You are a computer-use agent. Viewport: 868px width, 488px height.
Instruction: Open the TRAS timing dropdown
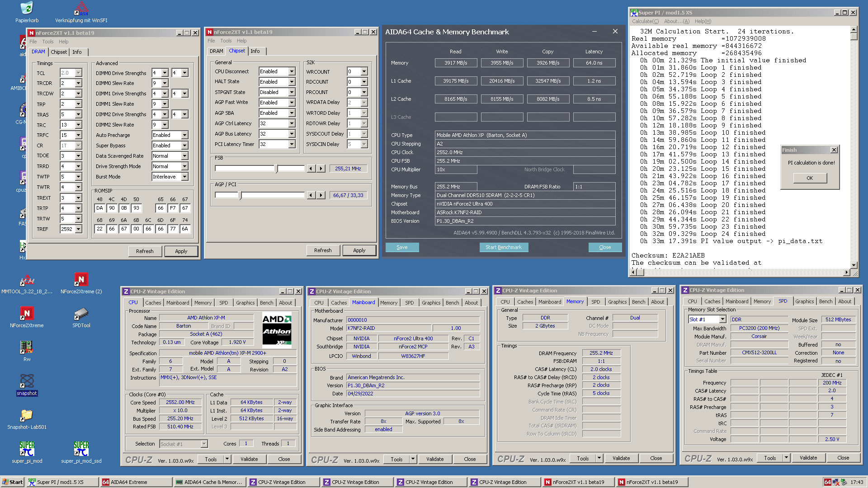click(x=78, y=114)
